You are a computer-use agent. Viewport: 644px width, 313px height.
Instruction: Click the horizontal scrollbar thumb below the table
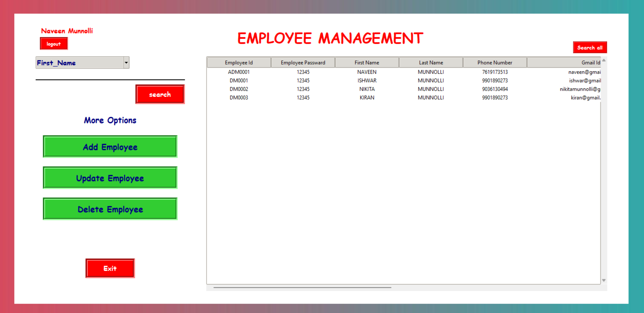click(302, 288)
